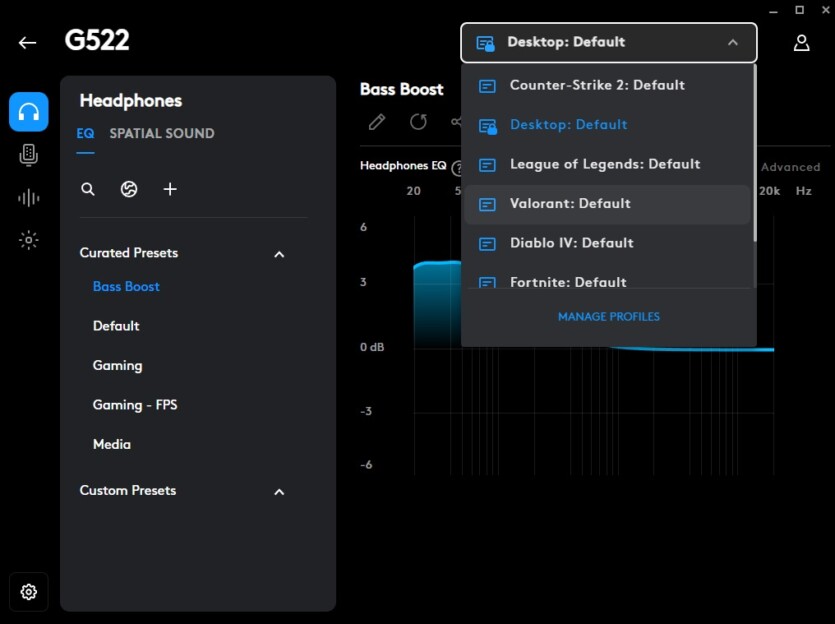Click the profile list scrollbar
The height and width of the screenshot is (624, 835).
click(x=755, y=153)
